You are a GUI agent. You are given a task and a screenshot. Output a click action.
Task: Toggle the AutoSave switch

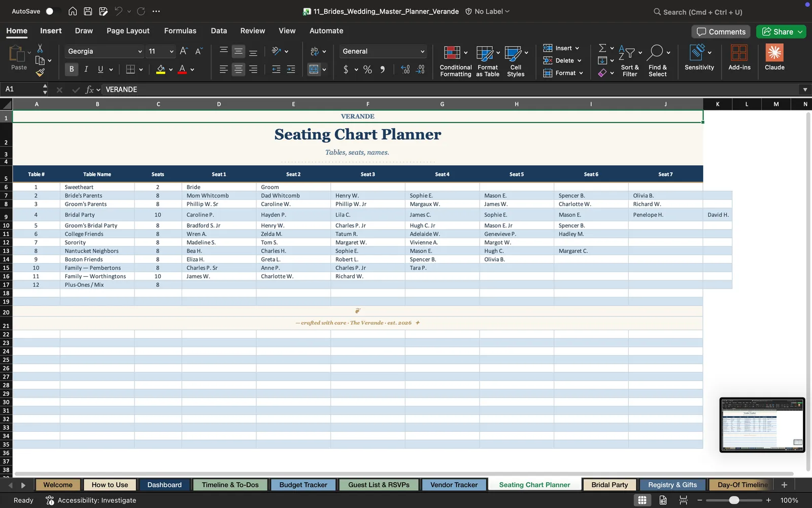tap(52, 11)
